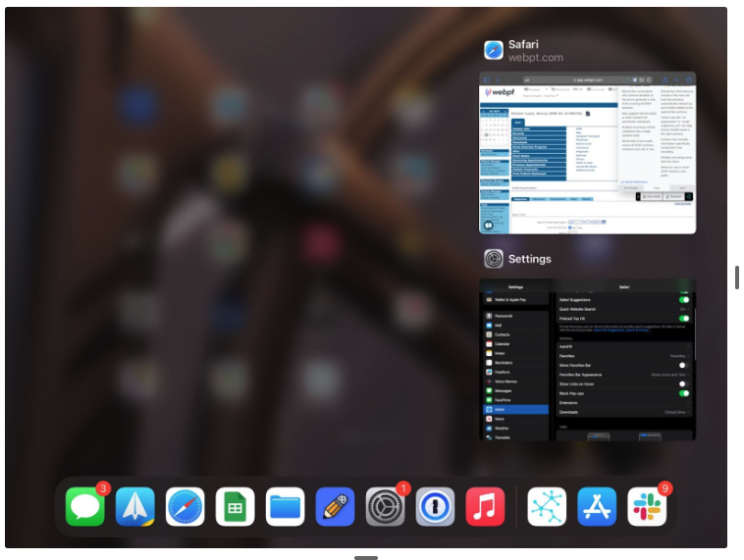Open Freeform row in Settings sidebar

(x=515, y=373)
